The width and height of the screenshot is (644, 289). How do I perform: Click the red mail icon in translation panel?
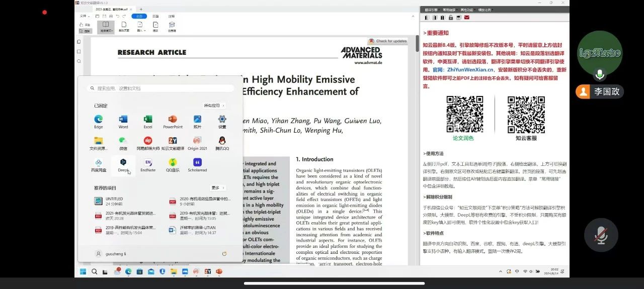[x=467, y=18]
